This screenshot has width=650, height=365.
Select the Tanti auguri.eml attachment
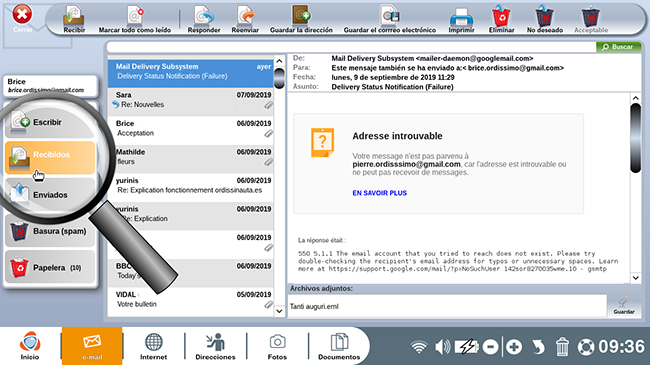pos(314,307)
